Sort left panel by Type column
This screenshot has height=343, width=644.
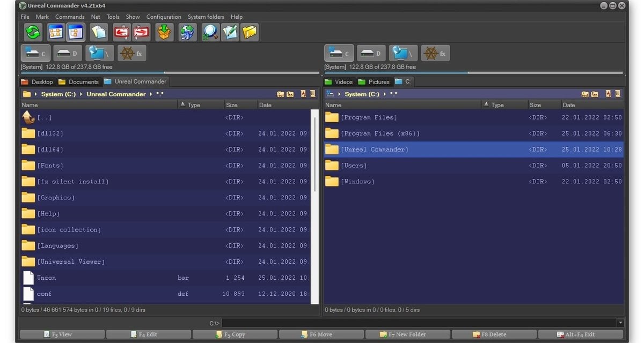201,105
